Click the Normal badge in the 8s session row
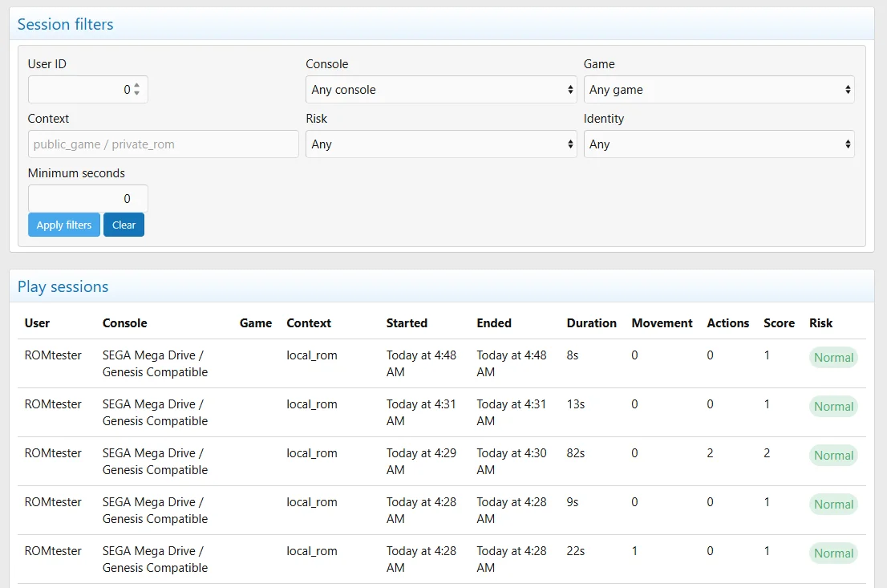887x588 pixels. 833,358
